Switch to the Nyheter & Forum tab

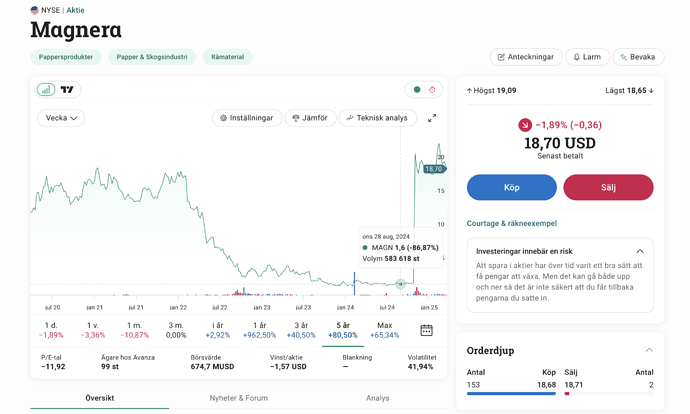(238, 398)
